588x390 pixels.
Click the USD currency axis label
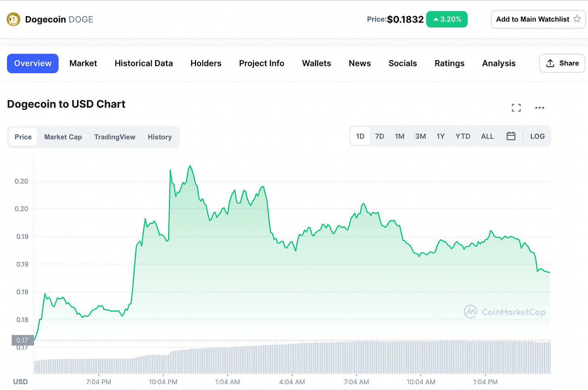(x=21, y=382)
